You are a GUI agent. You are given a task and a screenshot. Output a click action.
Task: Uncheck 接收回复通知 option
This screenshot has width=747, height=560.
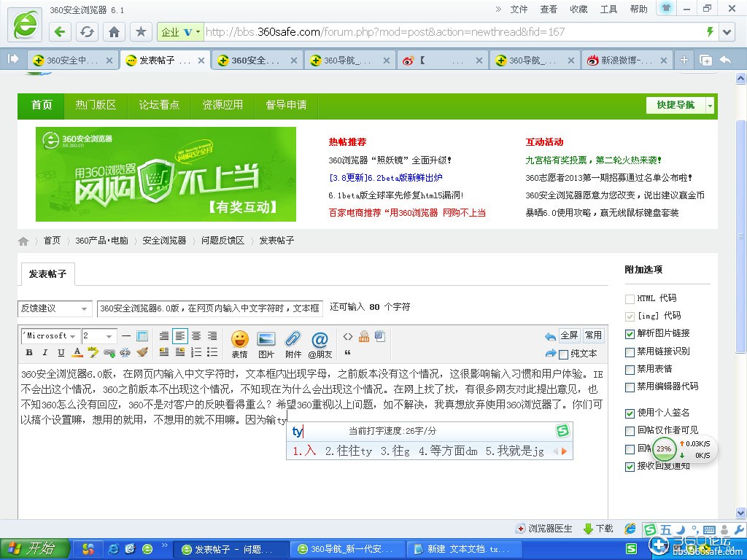[630, 467]
